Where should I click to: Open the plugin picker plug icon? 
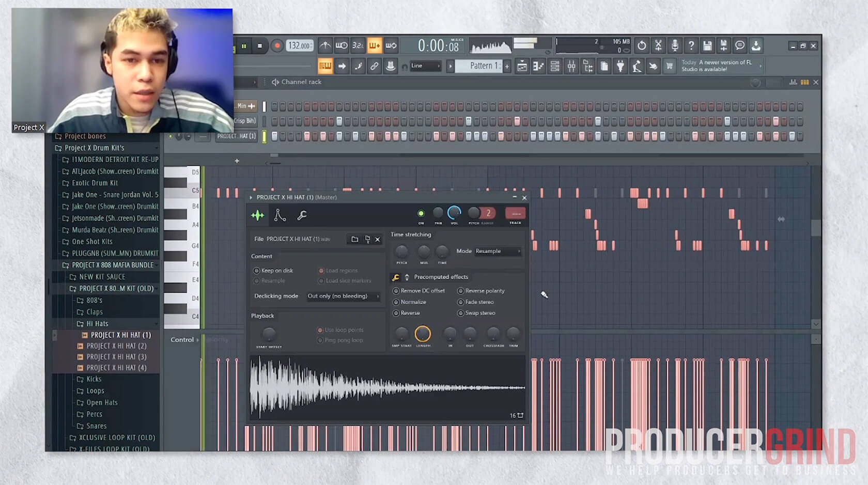tap(621, 66)
